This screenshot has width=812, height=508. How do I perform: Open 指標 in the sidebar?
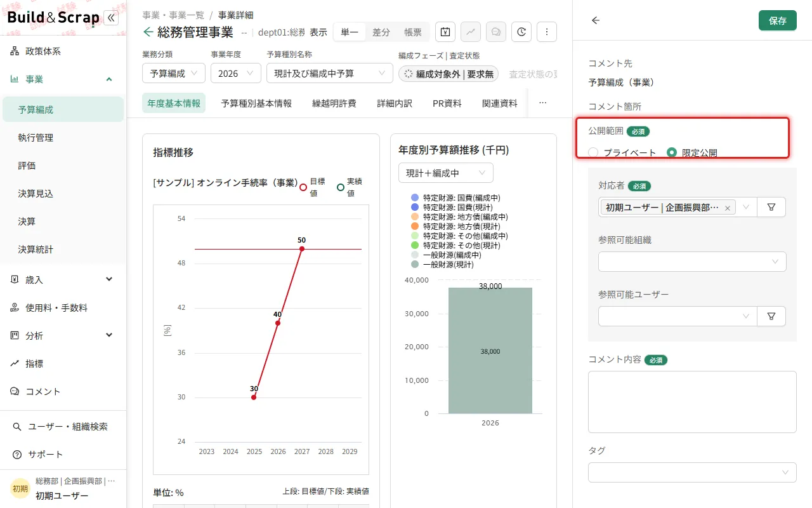[x=63, y=363]
